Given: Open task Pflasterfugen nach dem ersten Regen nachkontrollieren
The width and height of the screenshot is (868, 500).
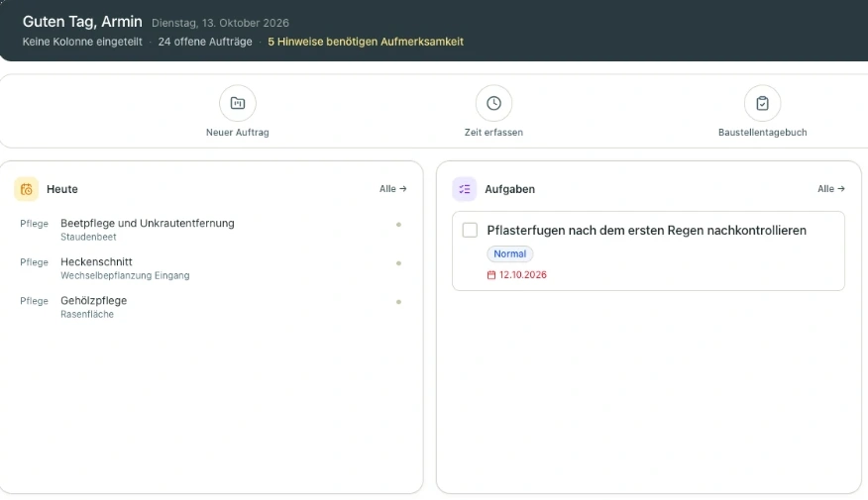Looking at the screenshot, I should 647,230.
